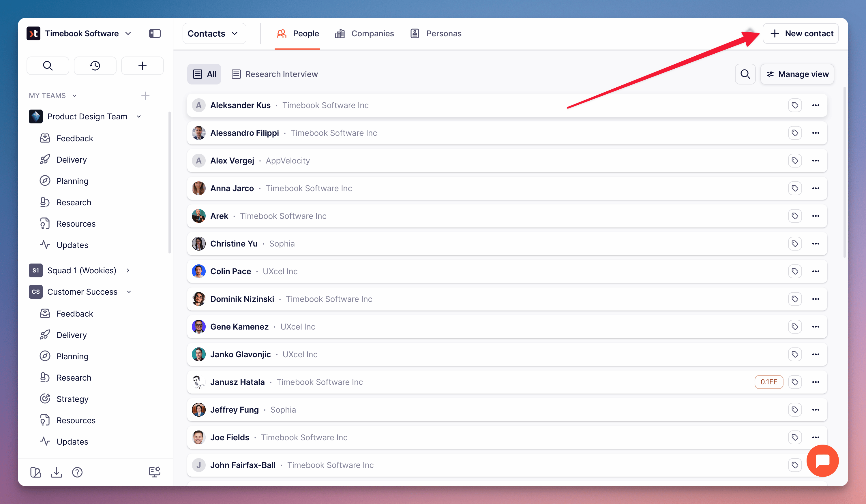866x504 pixels.
Task: Open Janusz Hatala's 0.1FE tag
Action: 768,382
